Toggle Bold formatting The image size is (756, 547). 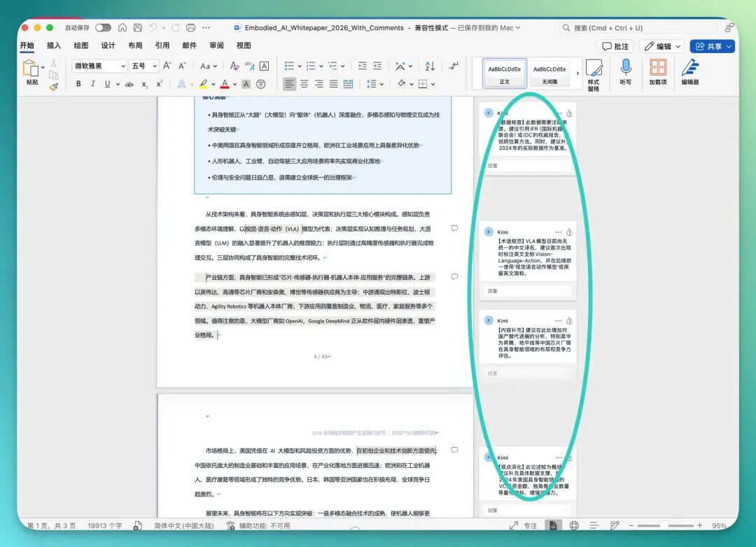(78, 84)
